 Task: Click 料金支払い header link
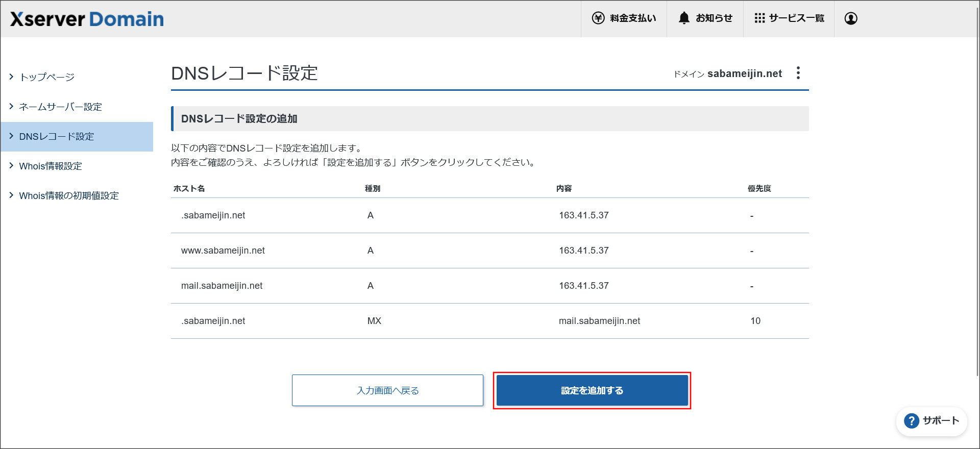tap(633, 18)
